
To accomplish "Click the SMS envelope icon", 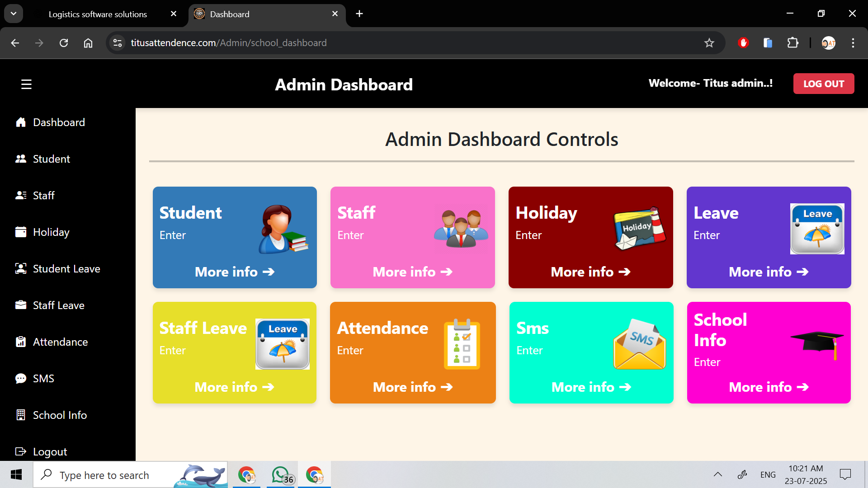I will tap(639, 344).
